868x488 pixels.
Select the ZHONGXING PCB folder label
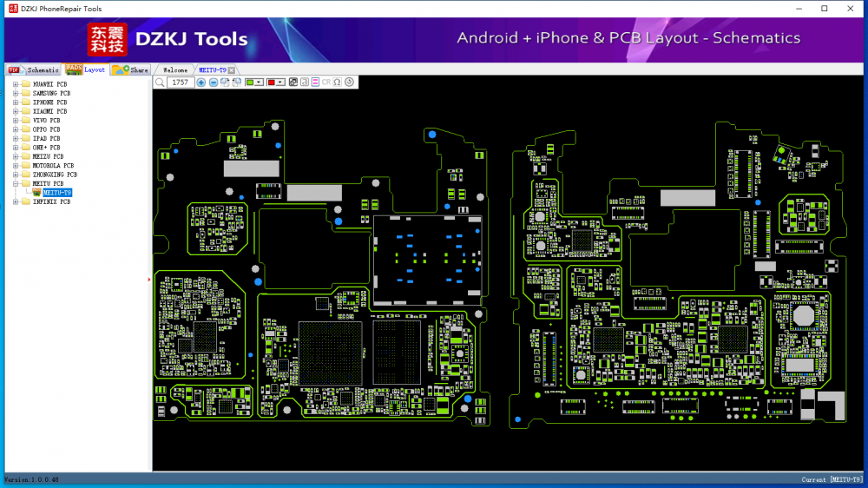pyautogui.click(x=55, y=175)
